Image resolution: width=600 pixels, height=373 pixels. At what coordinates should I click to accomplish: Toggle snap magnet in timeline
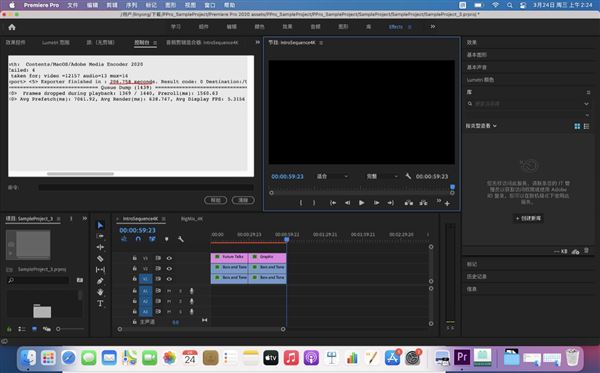click(138, 239)
